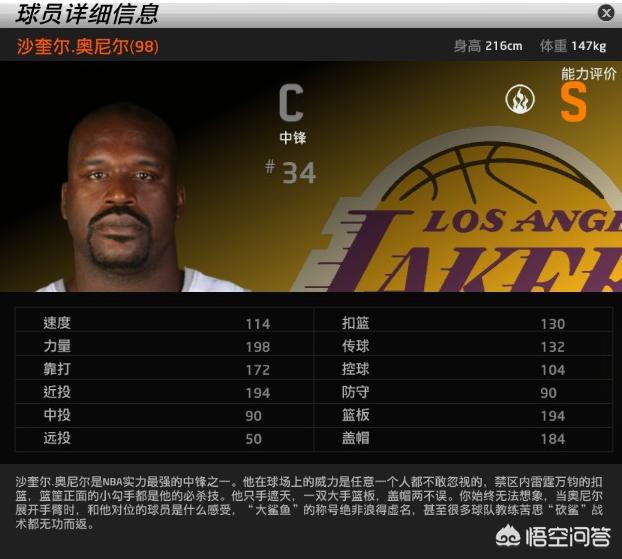This screenshot has height=559, width=622.
Task: Click the 中投 stat label
Action: click(57, 415)
